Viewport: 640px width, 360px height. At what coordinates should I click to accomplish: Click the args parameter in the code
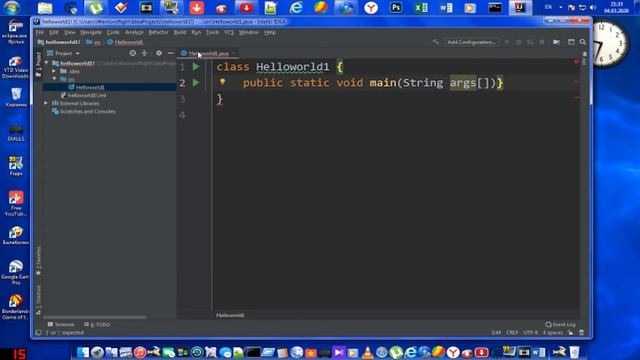[x=463, y=83]
